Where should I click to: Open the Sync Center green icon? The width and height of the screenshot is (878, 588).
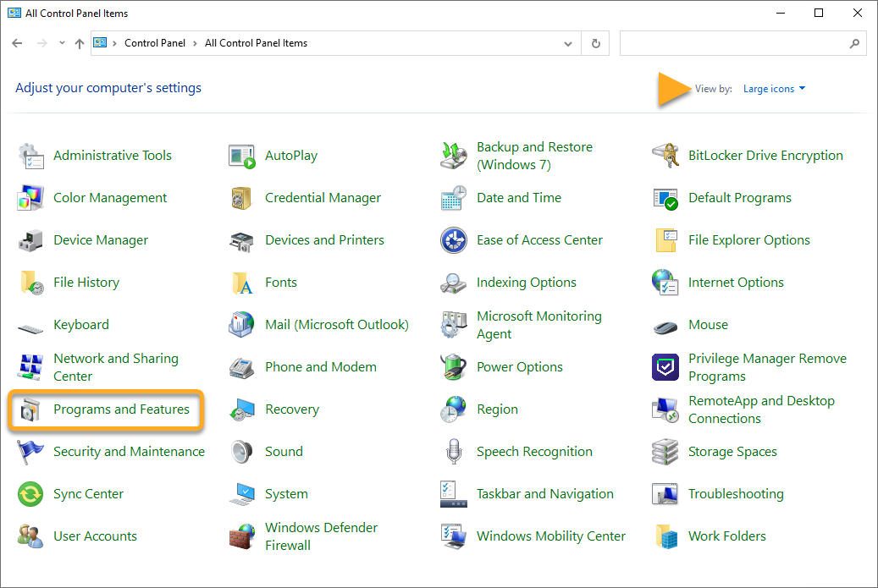click(30, 494)
